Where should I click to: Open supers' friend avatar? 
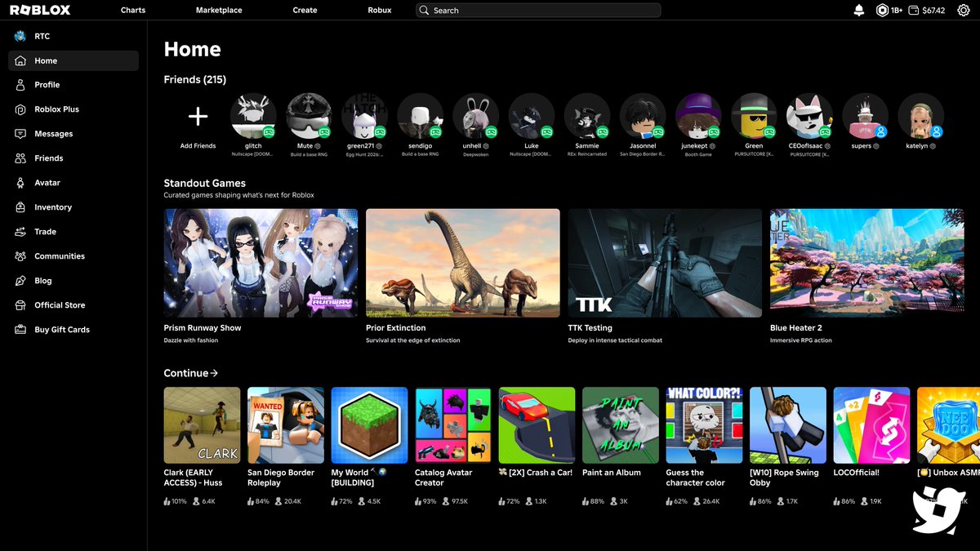pyautogui.click(x=866, y=116)
